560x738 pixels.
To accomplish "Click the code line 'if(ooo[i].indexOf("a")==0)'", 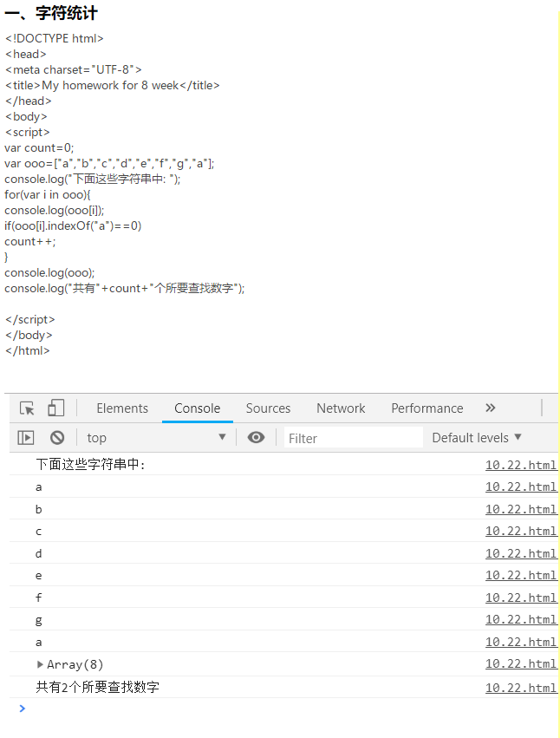I will click(73, 226).
